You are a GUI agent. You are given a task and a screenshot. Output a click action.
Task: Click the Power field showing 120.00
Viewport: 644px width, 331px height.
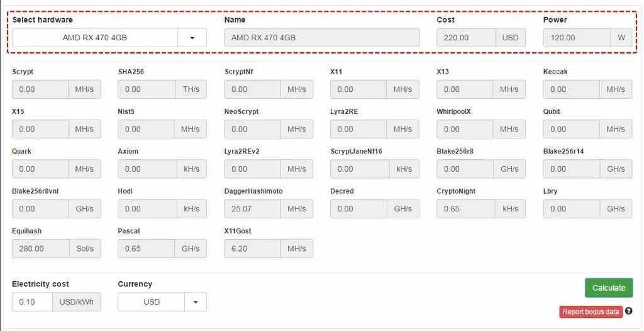(577, 37)
